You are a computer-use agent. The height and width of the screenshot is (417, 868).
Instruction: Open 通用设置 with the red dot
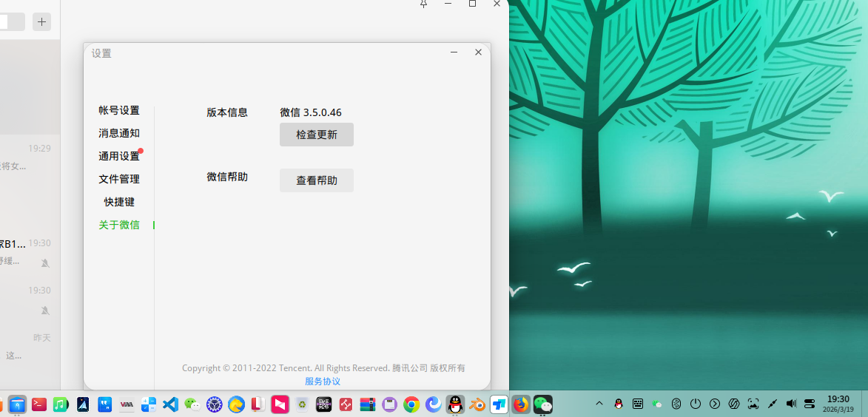(119, 157)
